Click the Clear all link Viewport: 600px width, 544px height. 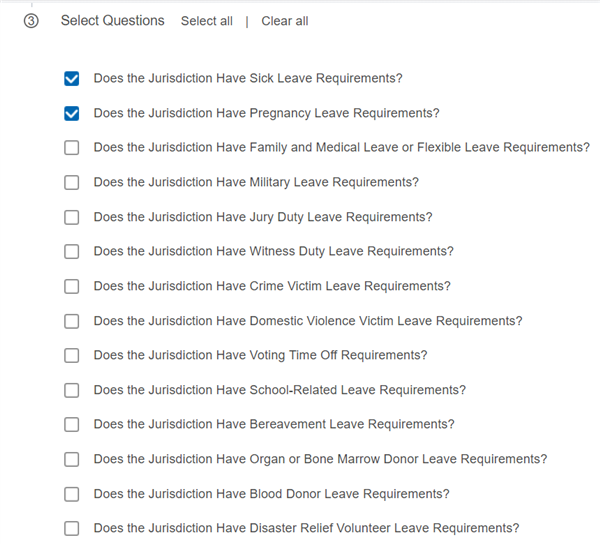(x=285, y=21)
